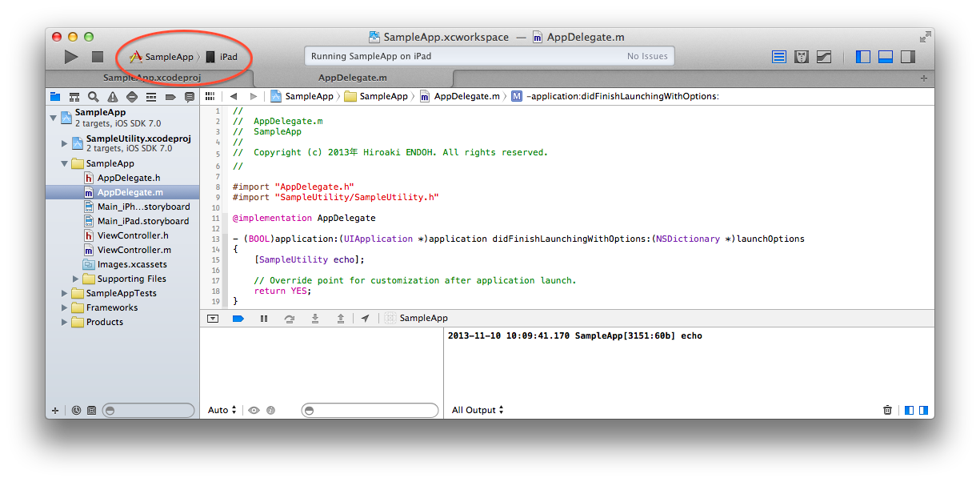This screenshot has height=482, width=980.
Task: Choose the iPad run destination
Action: [222, 57]
